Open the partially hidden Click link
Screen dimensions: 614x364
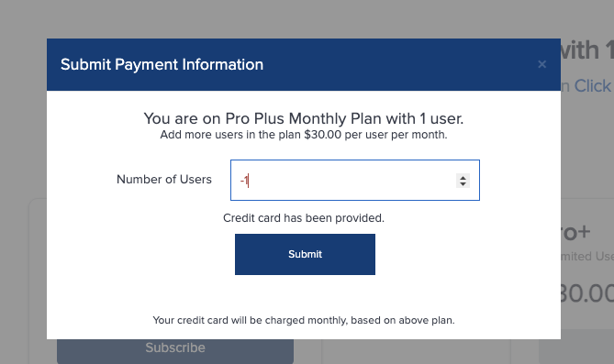tap(586, 86)
